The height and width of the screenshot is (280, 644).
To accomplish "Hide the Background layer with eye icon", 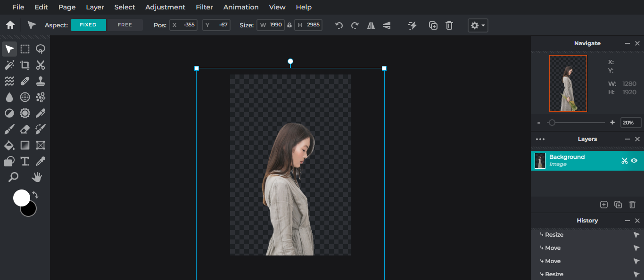I will [x=634, y=161].
